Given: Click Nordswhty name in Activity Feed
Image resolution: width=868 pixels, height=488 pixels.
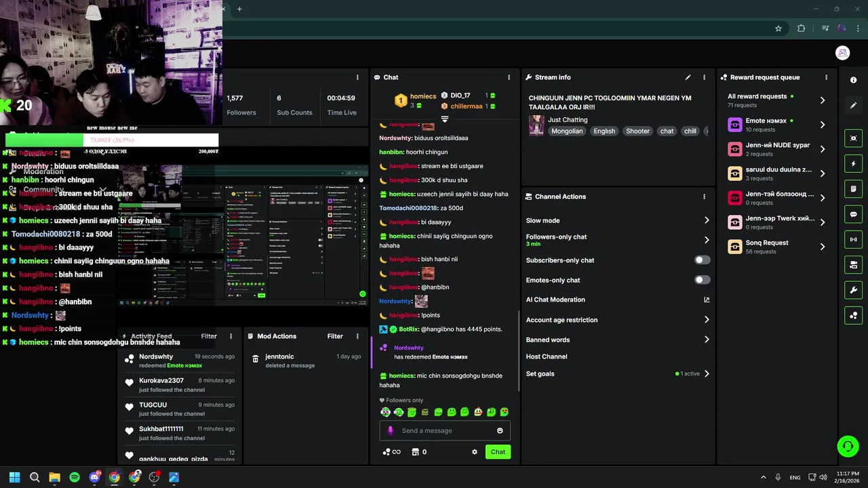Looking at the screenshot, I should [x=156, y=357].
